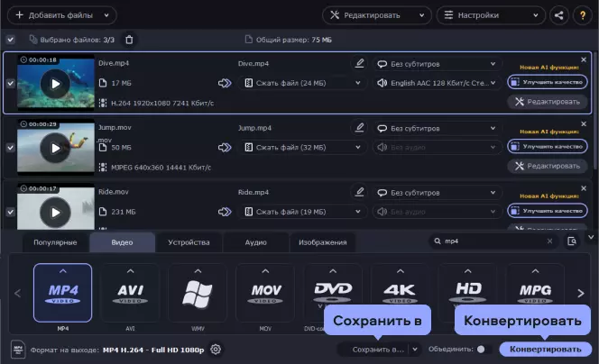
Task: Select the WMV Windows format icon
Action: tap(198, 295)
